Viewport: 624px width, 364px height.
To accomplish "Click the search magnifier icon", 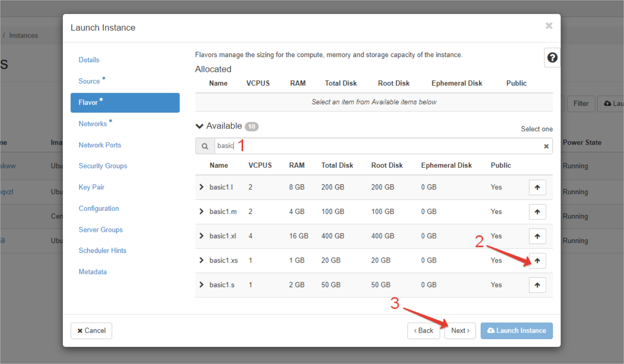I will pos(205,146).
